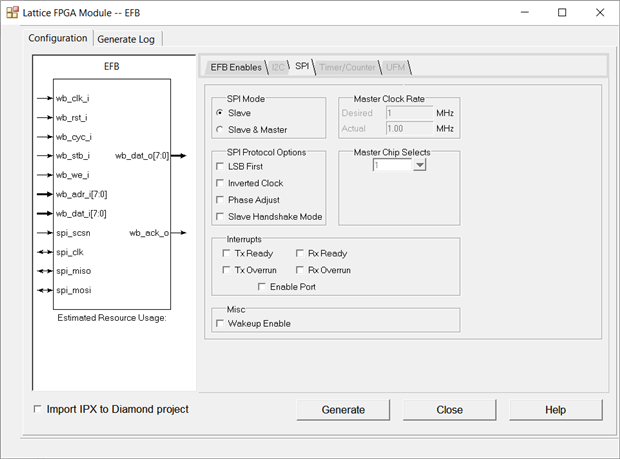Open the Timer/Counter tab
Viewport: 620px width, 459px height.
[347, 67]
